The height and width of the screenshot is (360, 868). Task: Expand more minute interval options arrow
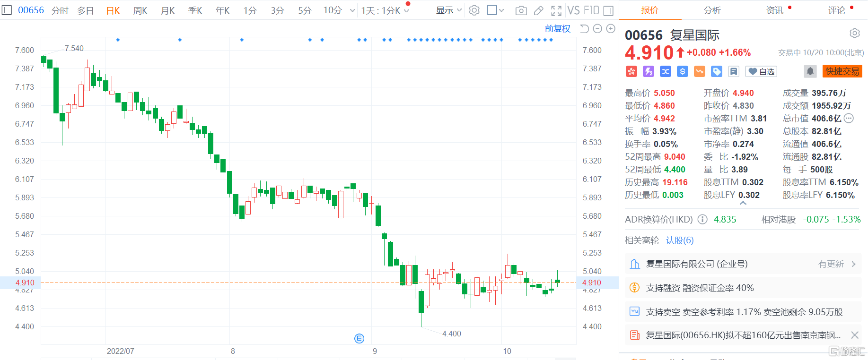pos(352,10)
